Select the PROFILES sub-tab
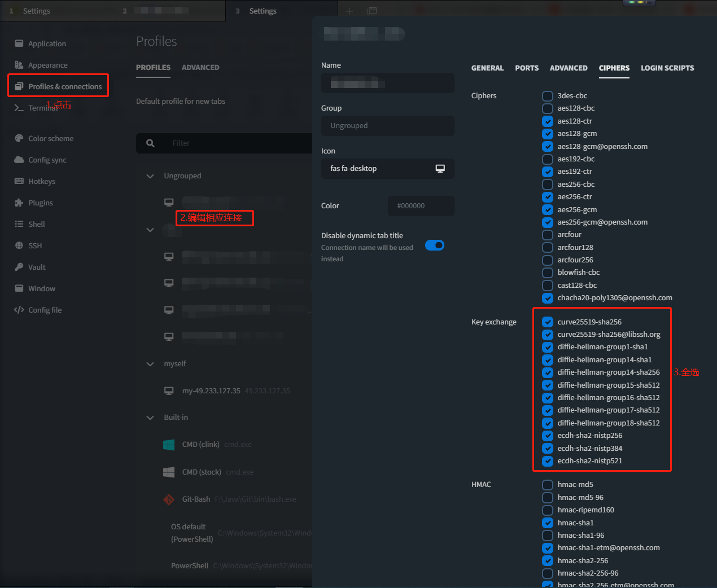The image size is (717, 588). tap(153, 67)
